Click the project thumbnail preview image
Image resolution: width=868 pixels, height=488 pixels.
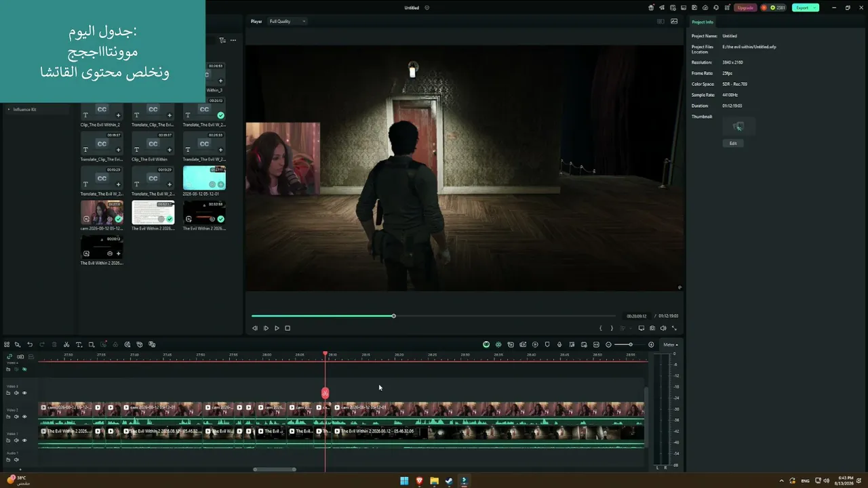click(738, 126)
